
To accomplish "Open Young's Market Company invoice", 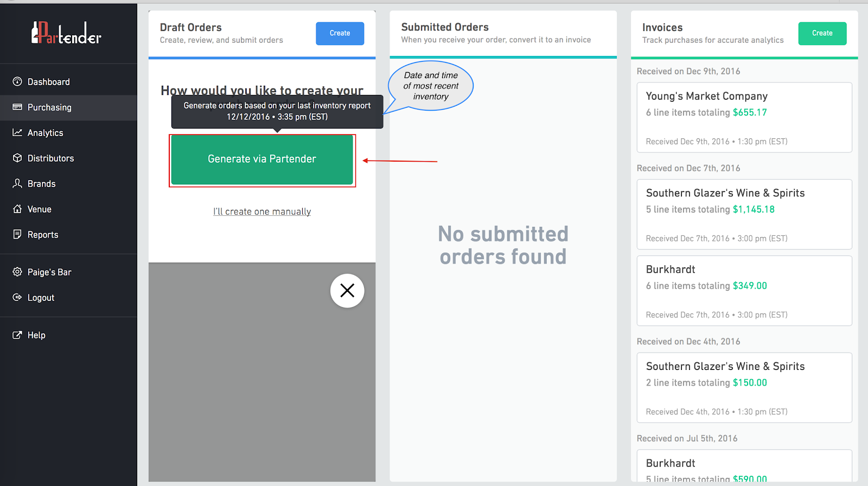I will tap(744, 118).
